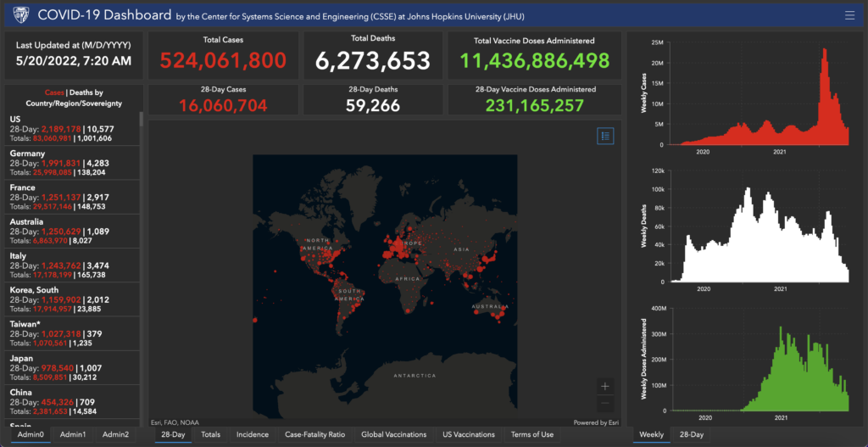The height and width of the screenshot is (447, 868).
Task: Open the US Vaccinations tab
Action: point(468,434)
